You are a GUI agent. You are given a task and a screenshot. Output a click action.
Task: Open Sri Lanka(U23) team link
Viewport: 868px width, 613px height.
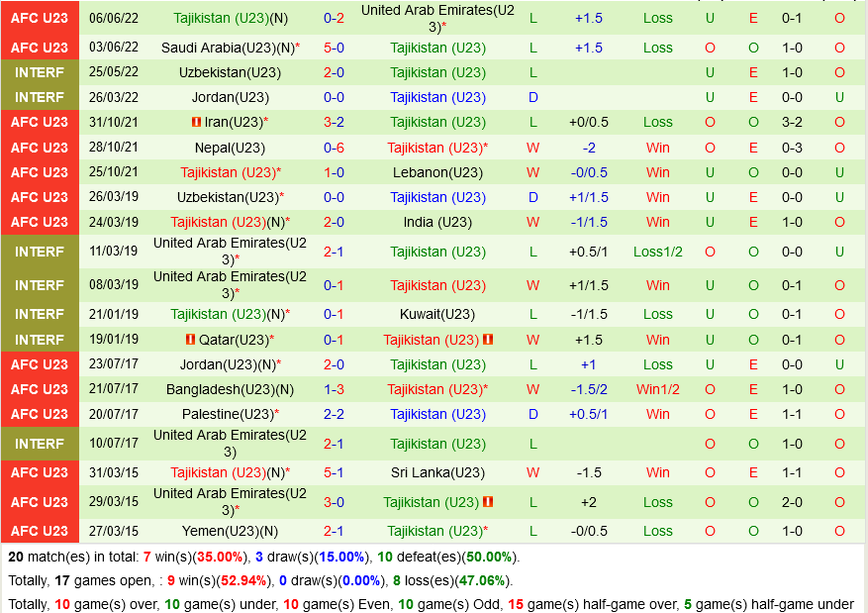pyautogui.click(x=437, y=472)
